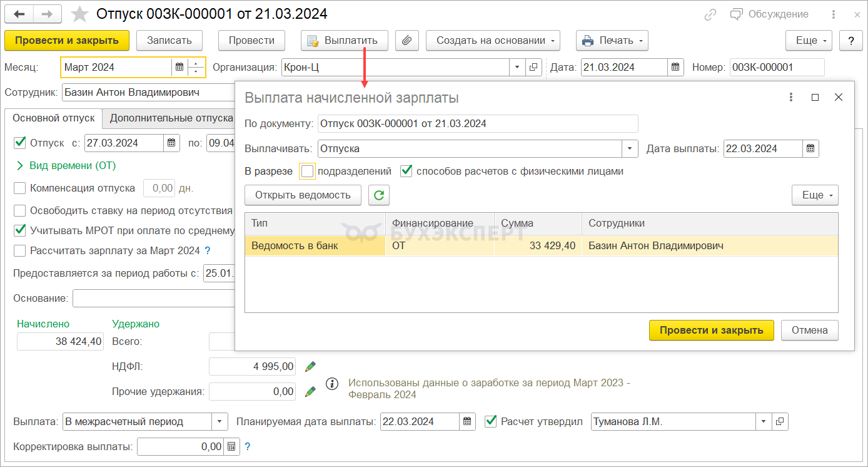
Task: Copy link using the chain icon
Action: [710, 14]
